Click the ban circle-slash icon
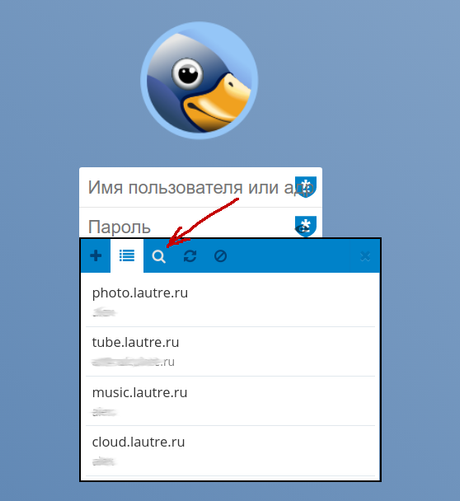This screenshot has height=501, width=460. [x=220, y=256]
